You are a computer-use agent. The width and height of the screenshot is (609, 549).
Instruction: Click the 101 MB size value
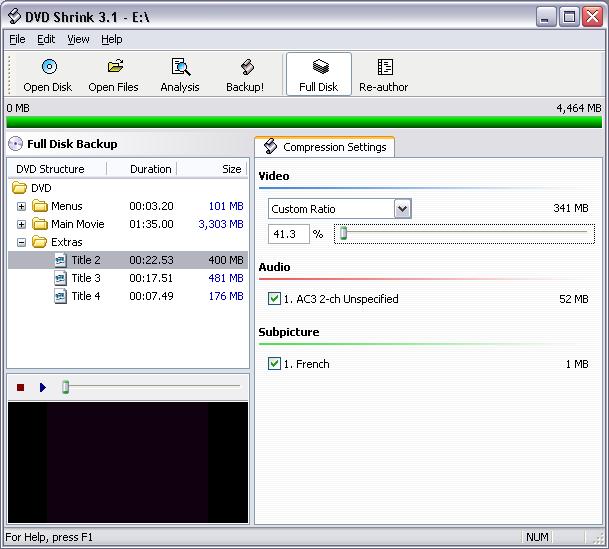click(226, 206)
